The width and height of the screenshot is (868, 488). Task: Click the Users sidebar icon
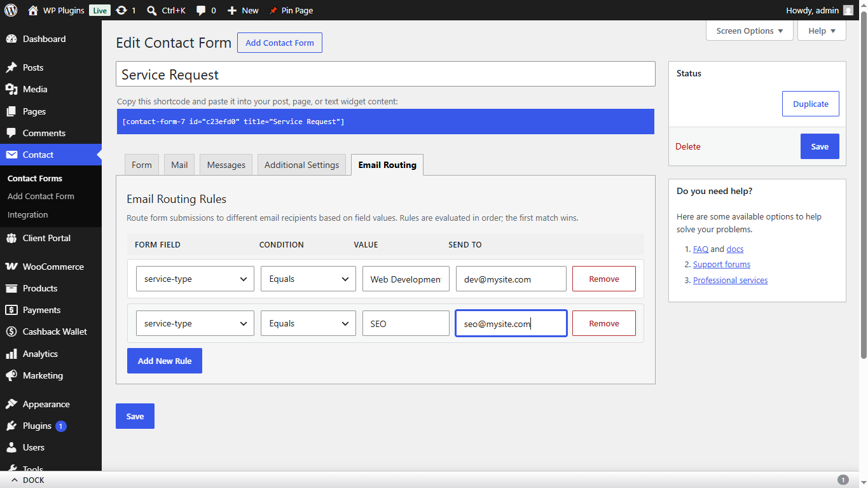click(x=11, y=447)
